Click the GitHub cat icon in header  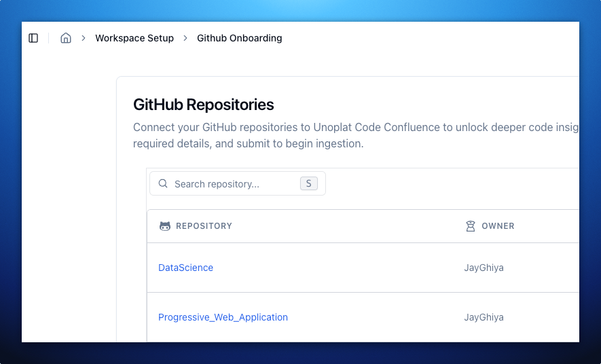[x=165, y=226]
